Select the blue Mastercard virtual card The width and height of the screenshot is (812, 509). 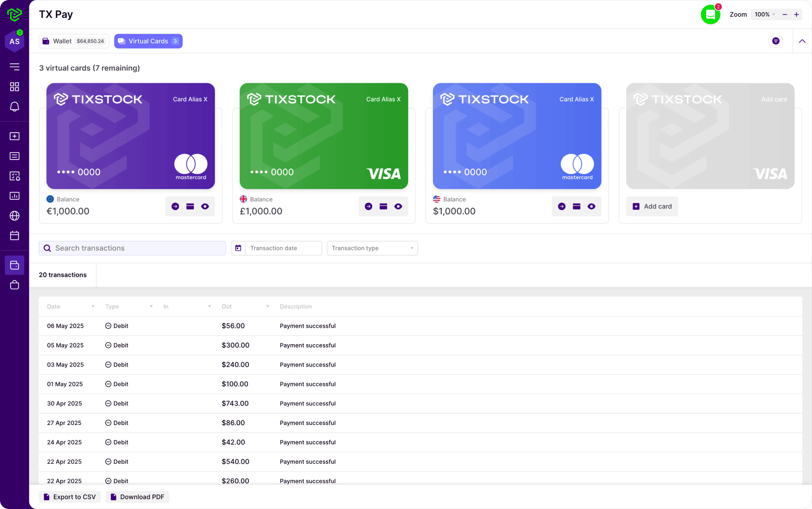click(517, 136)
